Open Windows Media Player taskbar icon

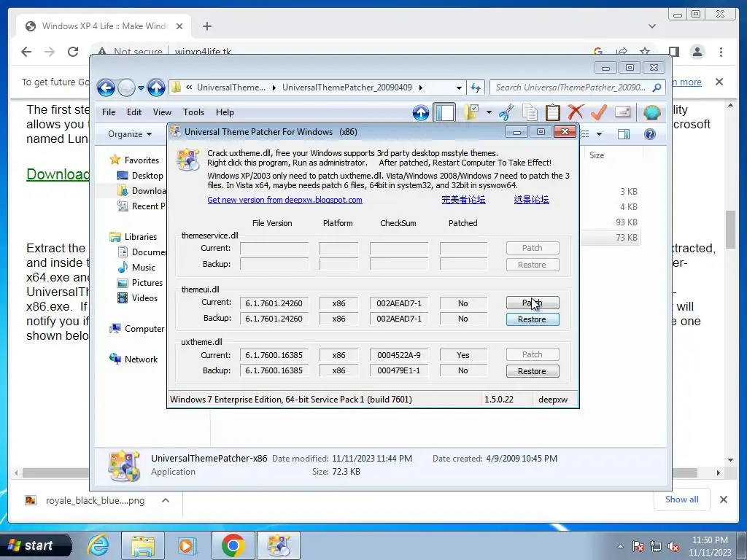(x=186, y=545)
